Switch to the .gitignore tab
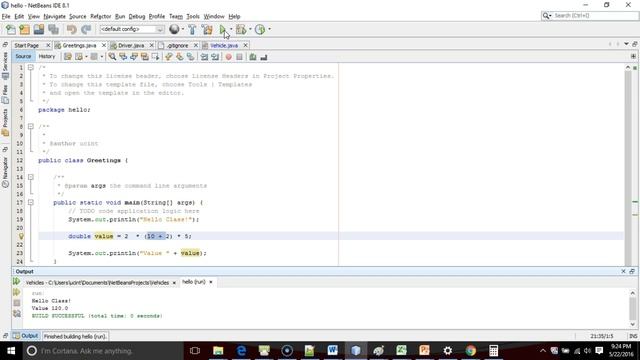Image resolution: width=640 pixels, height=360 pixels. tap(178, 45)
